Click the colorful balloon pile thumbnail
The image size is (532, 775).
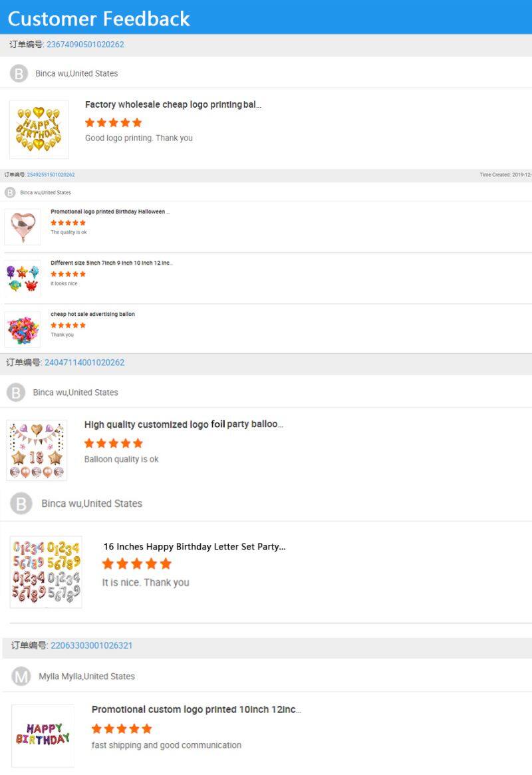click(22, 329)
